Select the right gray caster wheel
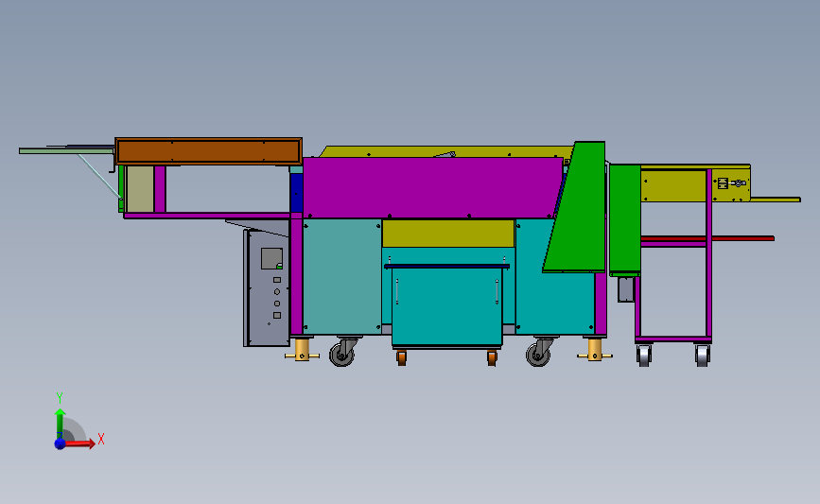 (x=538, y=355)
